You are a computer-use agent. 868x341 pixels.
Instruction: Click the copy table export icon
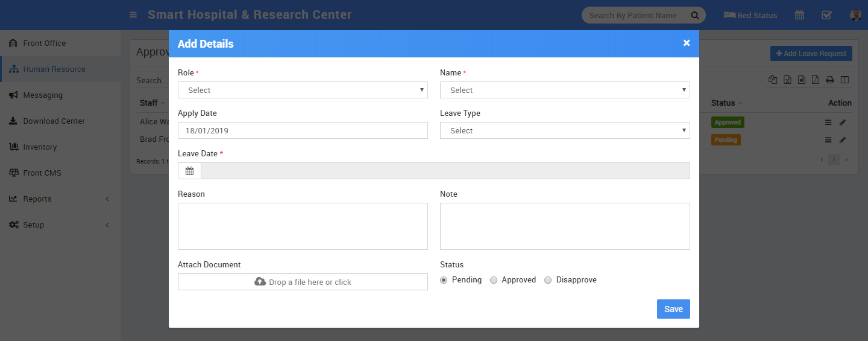(773, 80)
